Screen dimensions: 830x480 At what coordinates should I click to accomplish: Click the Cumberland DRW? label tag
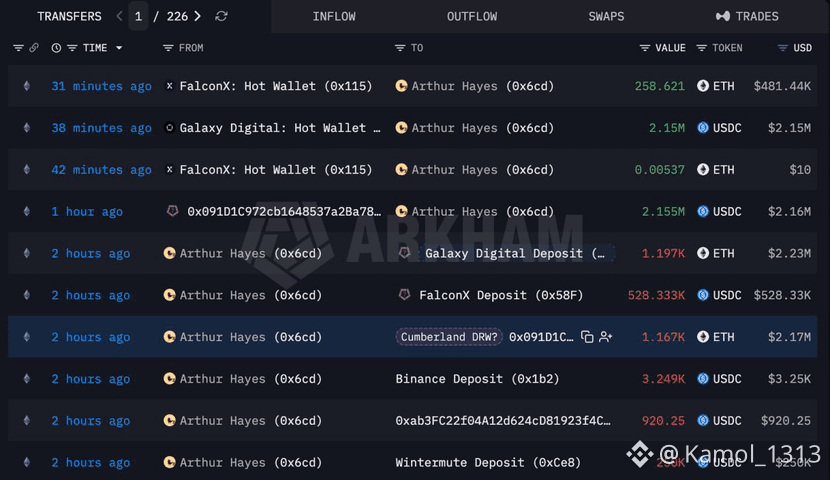click(449, 337)
